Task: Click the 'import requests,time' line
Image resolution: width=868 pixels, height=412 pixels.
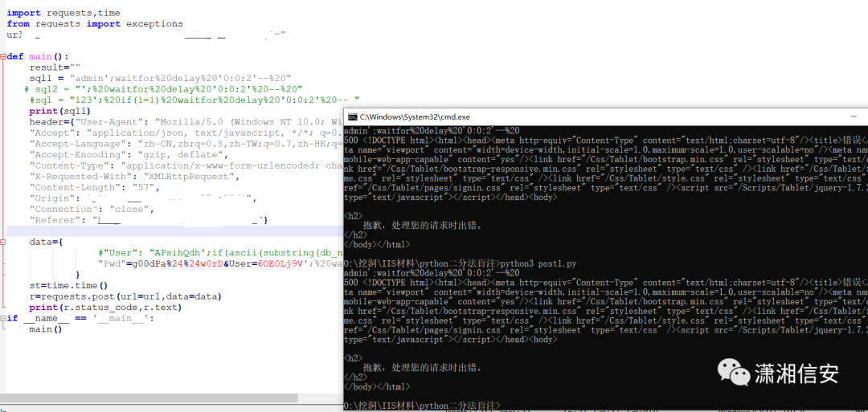Action: point(63,13)
